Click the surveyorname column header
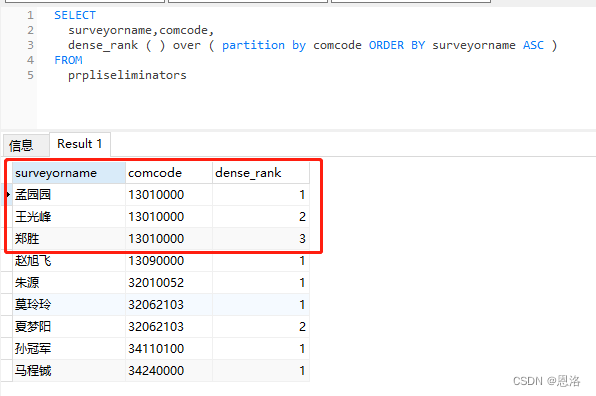This screenshot has width=596, height=396. [69, 173]
